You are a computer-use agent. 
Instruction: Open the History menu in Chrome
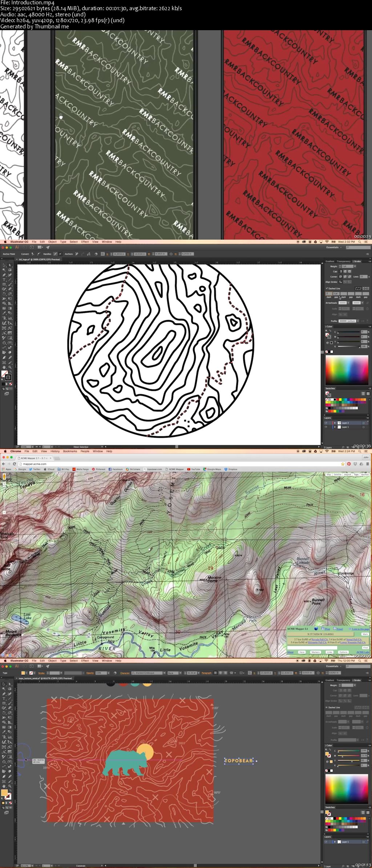[55, 451]
